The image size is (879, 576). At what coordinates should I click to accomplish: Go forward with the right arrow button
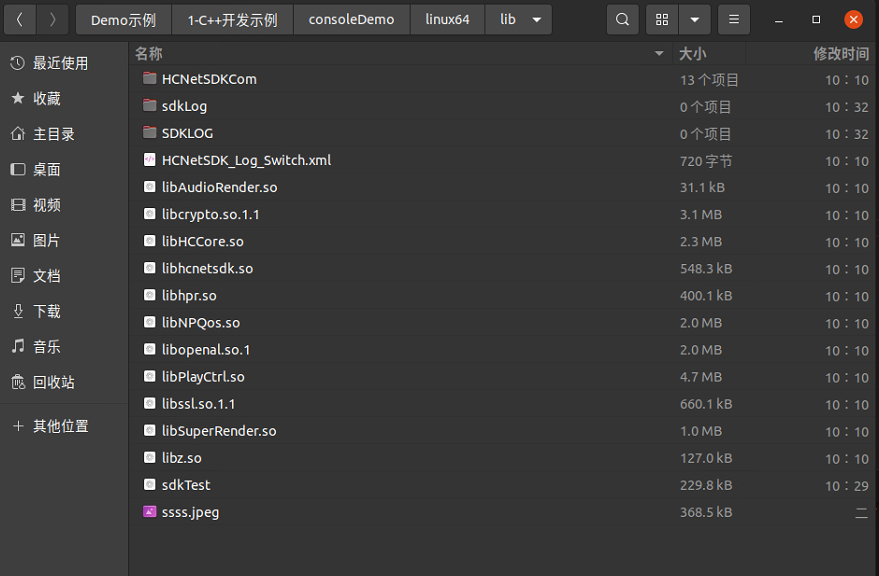[53, 20]
